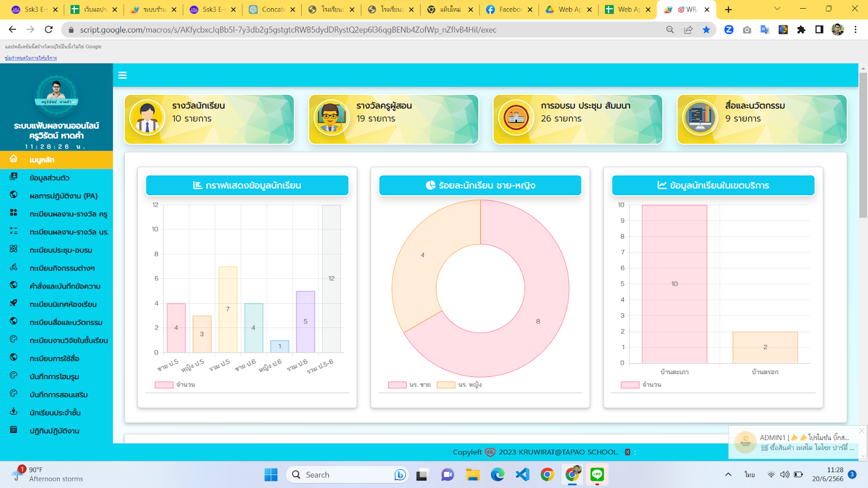Open the tab search dropdown arrow
868x488 pixels.
click(777, 9)
